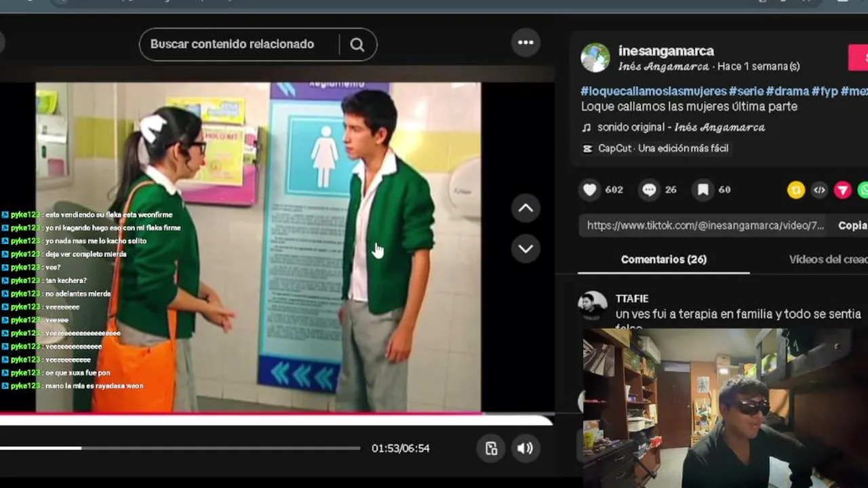Share via red send icon
Screen dimensions: 868x488
tap(842, 190)
